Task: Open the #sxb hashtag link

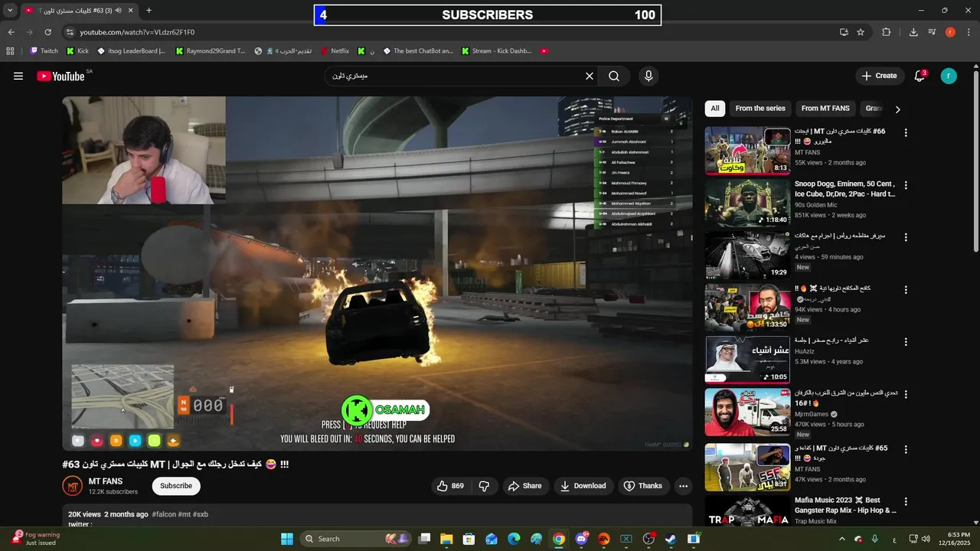Action: [x=201, y=514]
